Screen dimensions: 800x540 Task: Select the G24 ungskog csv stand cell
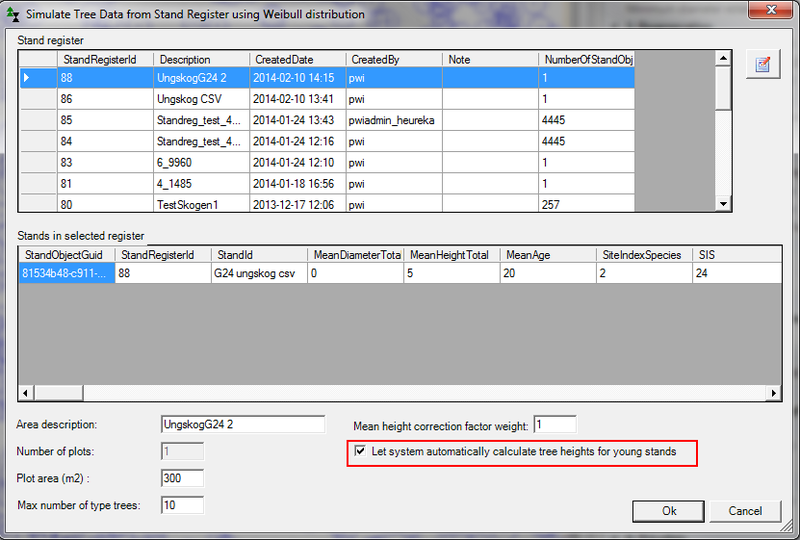click(x=258, y=273)
